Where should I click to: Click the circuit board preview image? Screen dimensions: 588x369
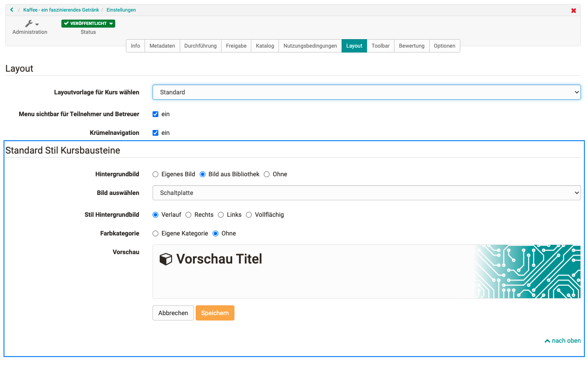click(527, 271)
